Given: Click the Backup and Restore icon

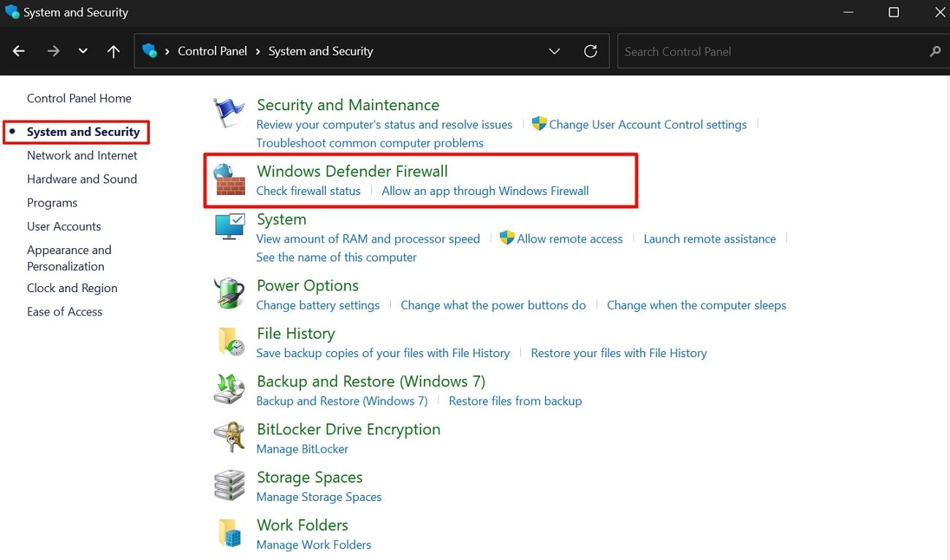Looking at the screenshot, I should (x=229, y=388).
